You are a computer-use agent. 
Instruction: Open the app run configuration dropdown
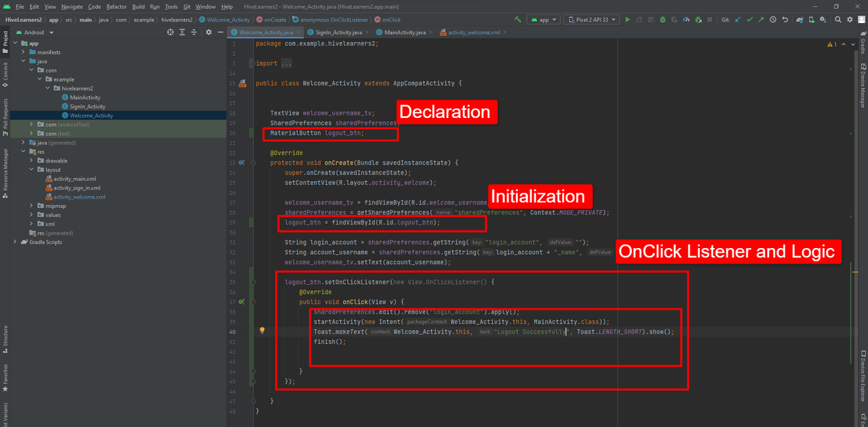point(544,20)
